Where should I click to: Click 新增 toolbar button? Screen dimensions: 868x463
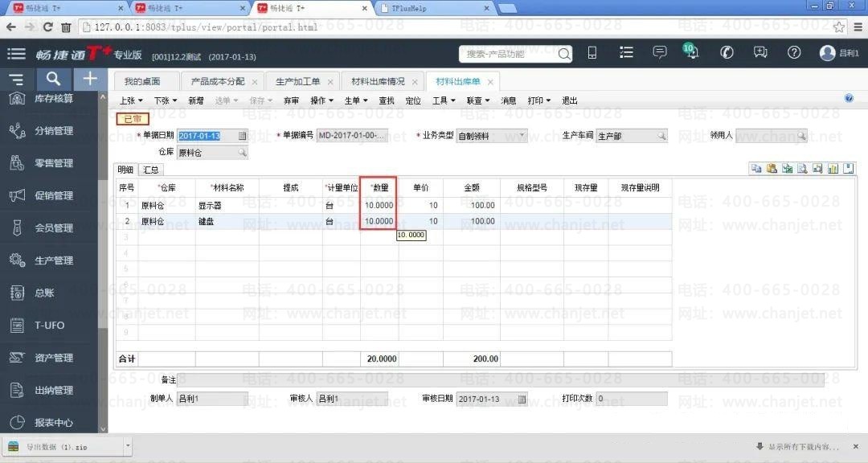196,100
